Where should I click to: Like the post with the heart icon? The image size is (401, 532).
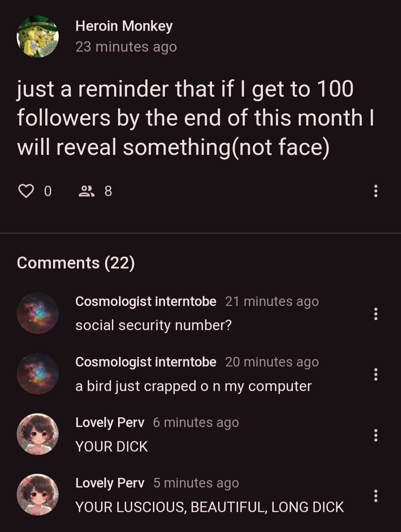click(x=26, y=191)
